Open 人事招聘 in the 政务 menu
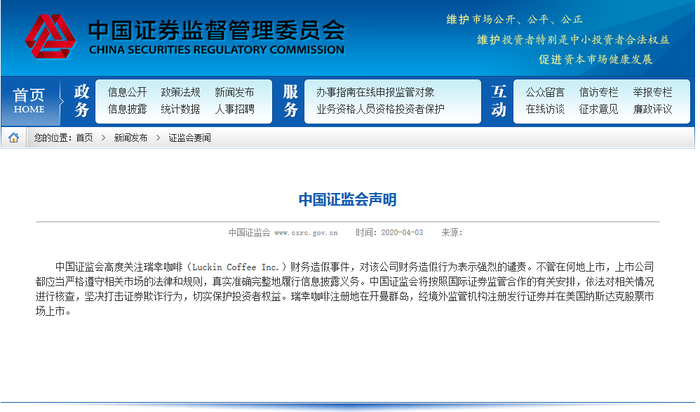 pyautogui.click(x=234, y=109)
